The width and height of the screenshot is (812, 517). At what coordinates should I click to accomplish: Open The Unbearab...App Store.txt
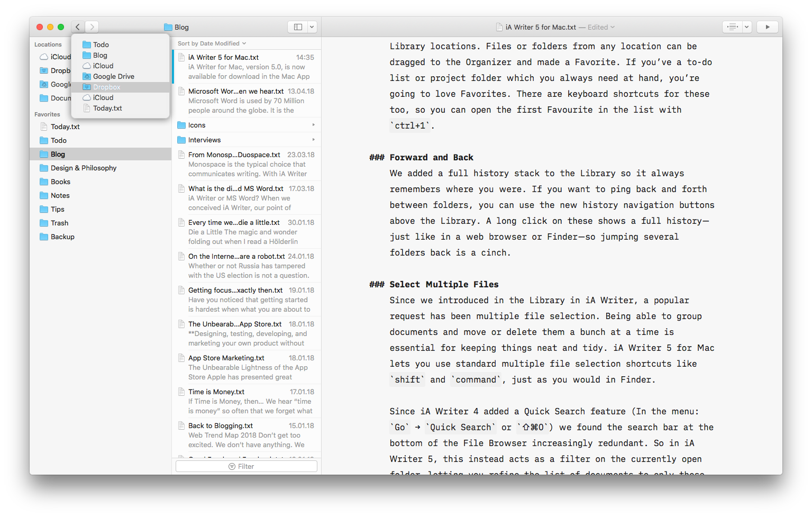[247, 333]
